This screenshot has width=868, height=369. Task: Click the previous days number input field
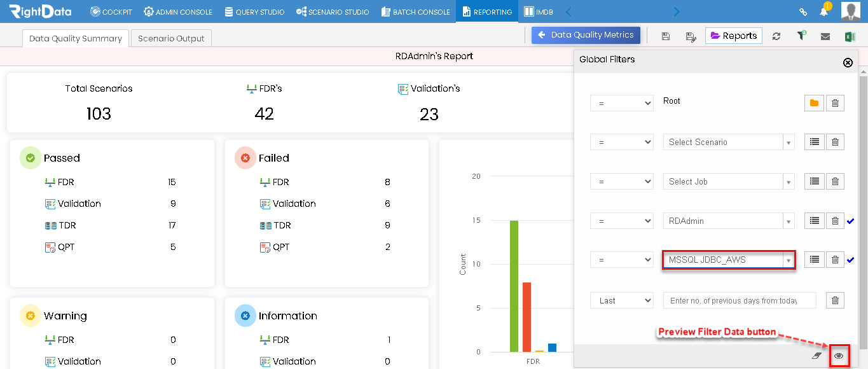click(740, 300)
